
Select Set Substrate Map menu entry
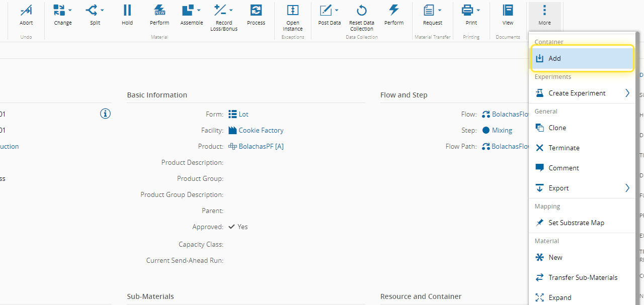click(x=576, y=223)
